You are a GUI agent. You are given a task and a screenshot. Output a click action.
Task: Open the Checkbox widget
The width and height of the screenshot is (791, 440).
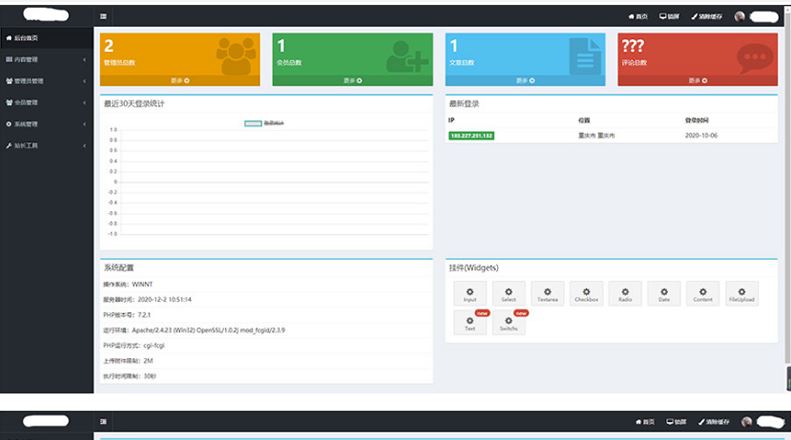point(586,294)
